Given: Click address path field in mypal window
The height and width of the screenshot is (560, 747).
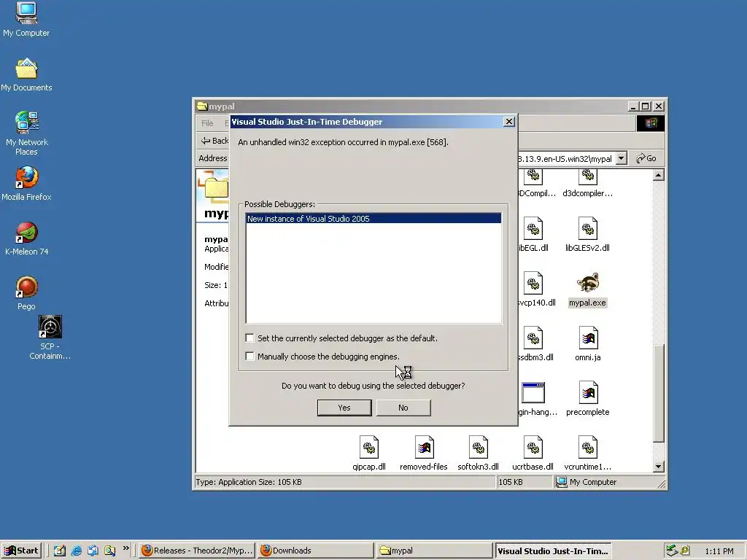Looking at the screenshot, I should (566, 158).
